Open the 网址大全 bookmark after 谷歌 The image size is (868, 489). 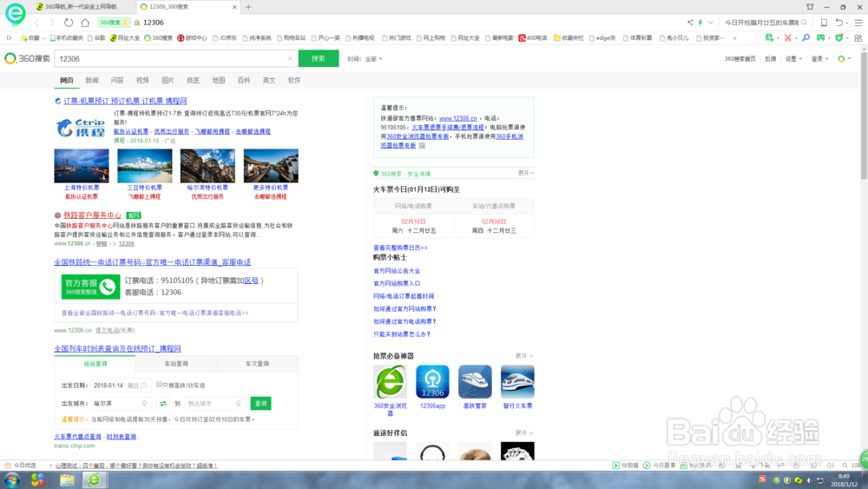pyautogui.click(x=125, y=38)
